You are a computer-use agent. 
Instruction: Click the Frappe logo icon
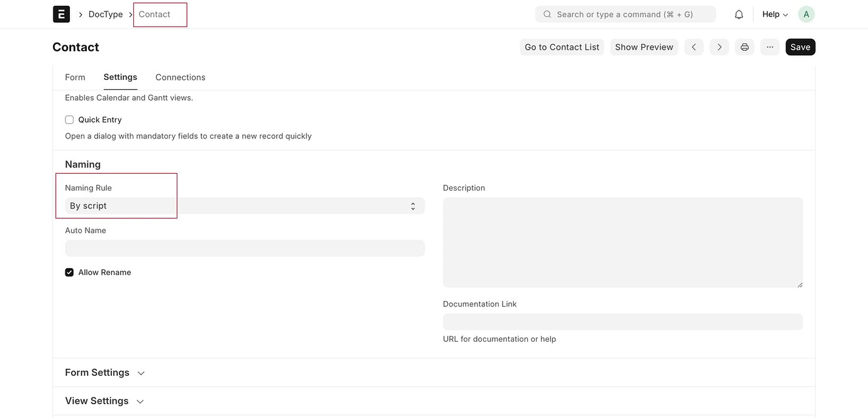coord(60,13)
